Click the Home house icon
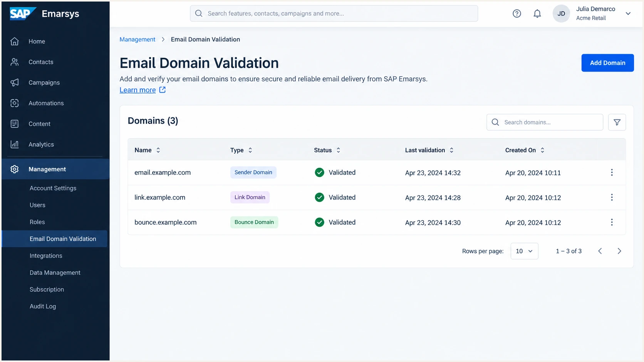Viewport: 644px width, 362px height. coord(15,41)
